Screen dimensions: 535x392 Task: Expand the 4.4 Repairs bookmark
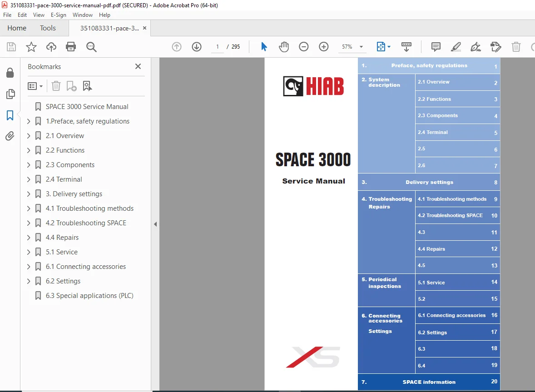(29, 238)
